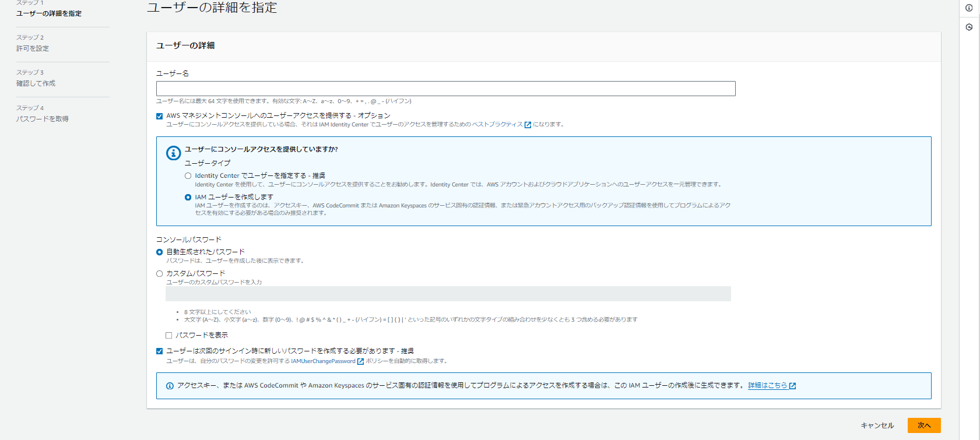980x440 pixels.
Task: Click the hexagon settings icon on right edge
Action: tap(969, 27)
